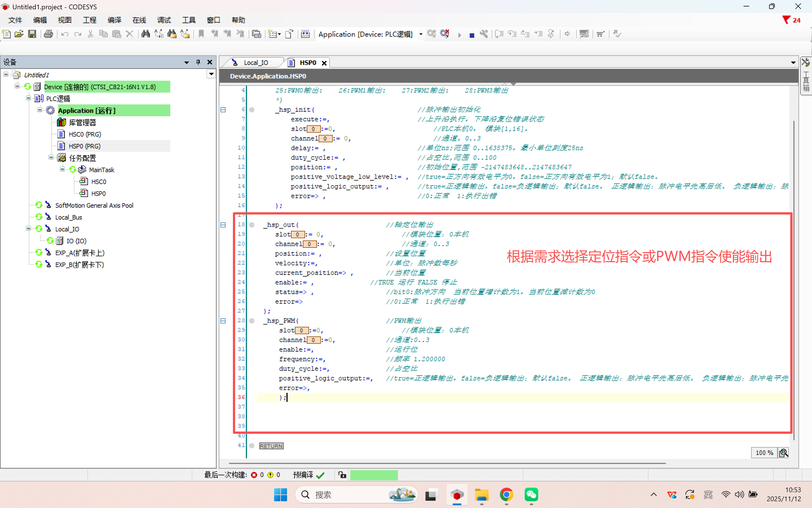Collapse the 任务配置 tree node
Image resolution: width=812 pixels, height=508 pixels.
pos(51,157)
